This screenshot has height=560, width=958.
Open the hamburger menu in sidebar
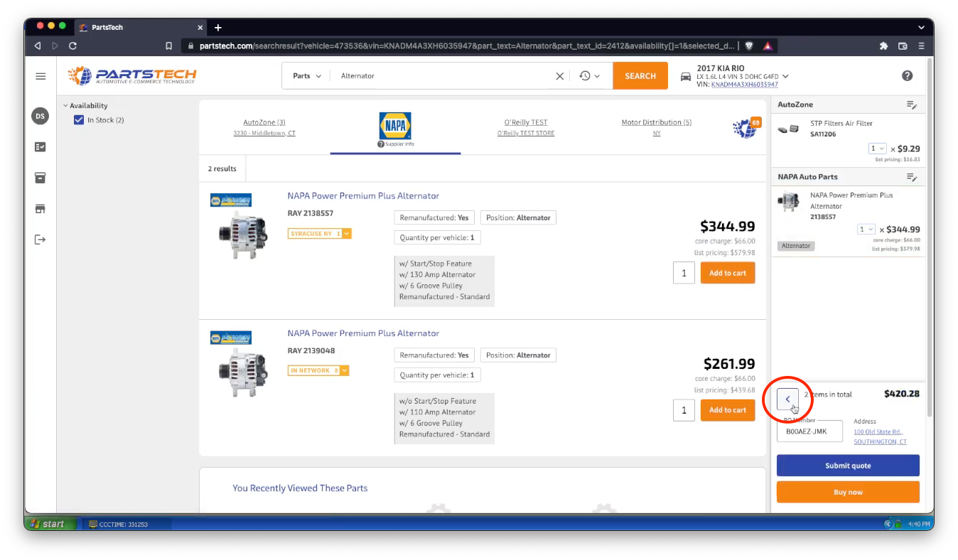tap(41, 76)
